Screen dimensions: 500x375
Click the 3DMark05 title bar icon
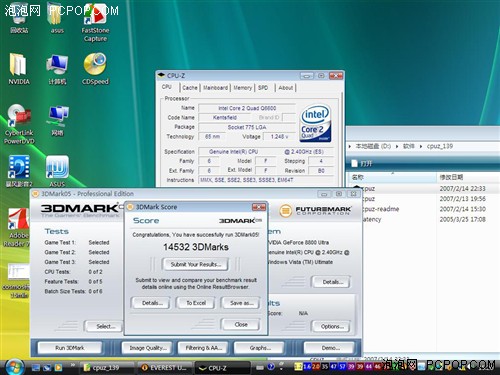pyautogui.click(x=35, y=194)
